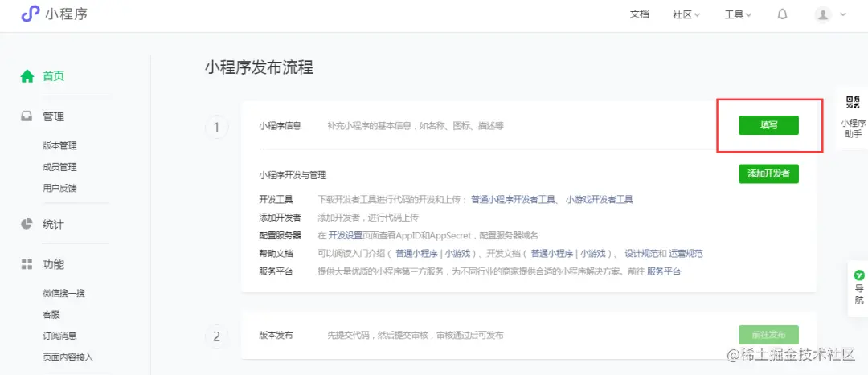
Task: Open 成员管理 in the sidebar
Action: (59, 167)
